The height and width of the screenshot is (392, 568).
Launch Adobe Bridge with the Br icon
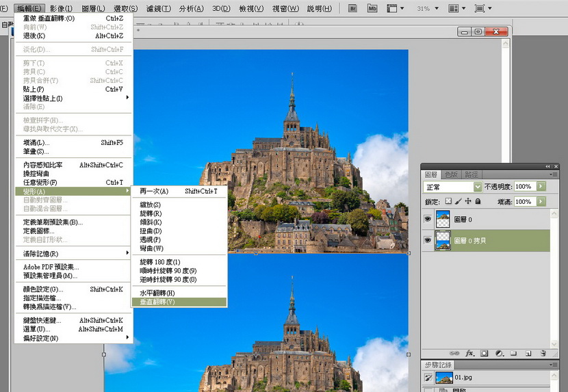pyautogui.click(x=352, y=8)
